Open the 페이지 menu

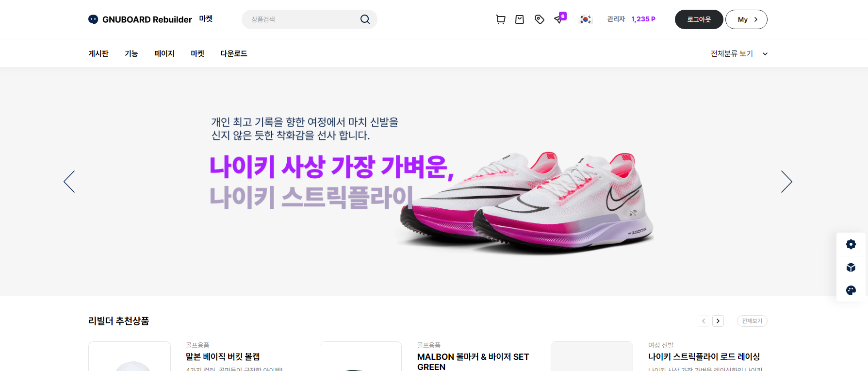(164, 53)
